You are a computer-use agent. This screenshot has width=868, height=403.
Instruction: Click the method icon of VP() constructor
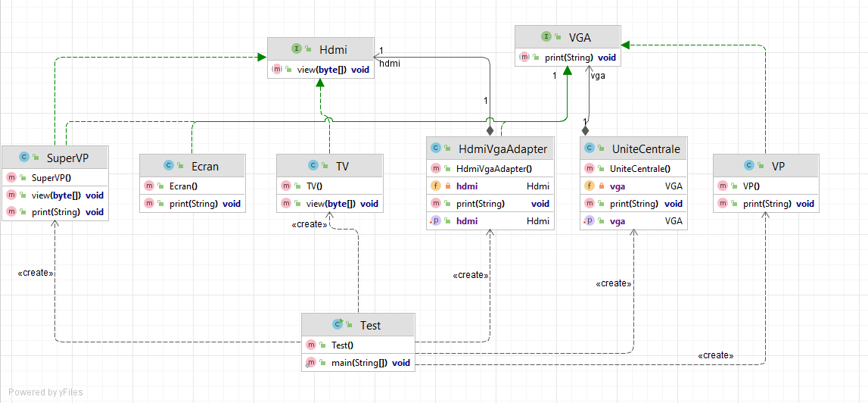(x=722, y=186)
